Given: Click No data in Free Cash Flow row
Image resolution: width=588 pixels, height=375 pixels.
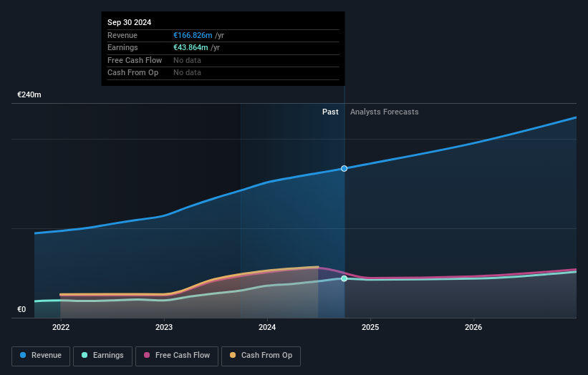Looking at the screenshot, I should [187, 60].
